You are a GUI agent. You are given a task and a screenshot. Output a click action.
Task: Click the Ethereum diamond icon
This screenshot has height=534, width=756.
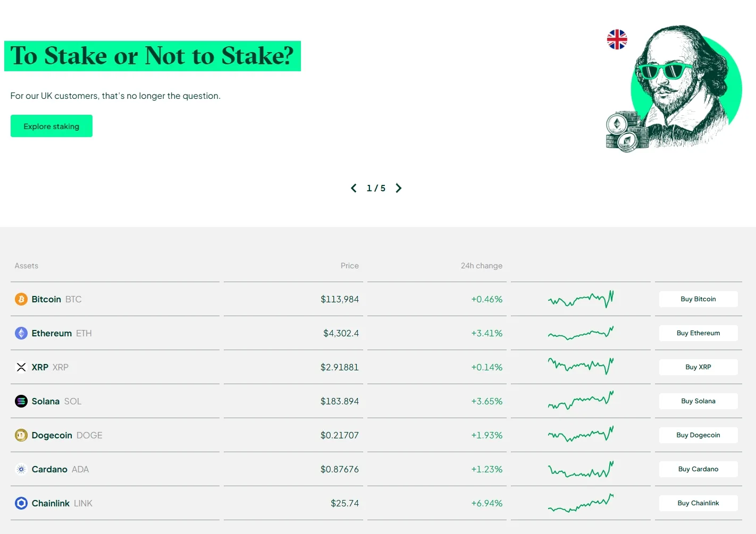[x=21, y=333]
